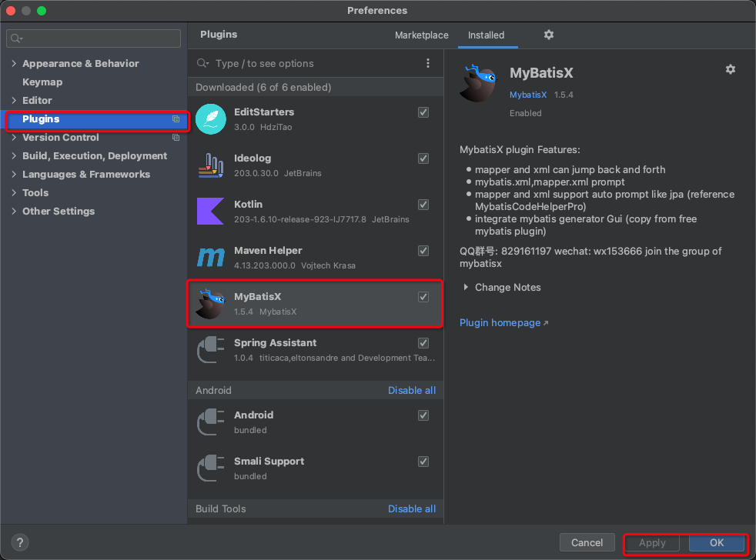Image resolution: width=756 pixels, height=560 pixels.
Task: Click the Plugins project-level copy icon
Action: (176, 119)
